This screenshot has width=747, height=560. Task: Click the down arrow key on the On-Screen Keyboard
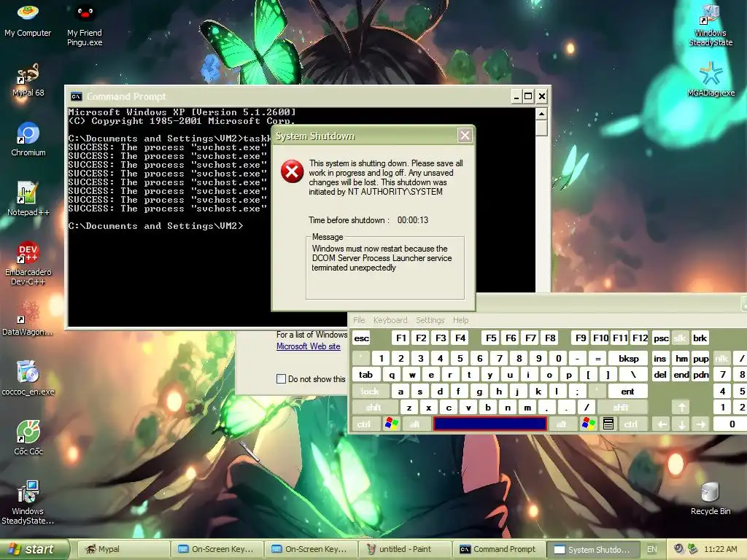click(682, 424)
